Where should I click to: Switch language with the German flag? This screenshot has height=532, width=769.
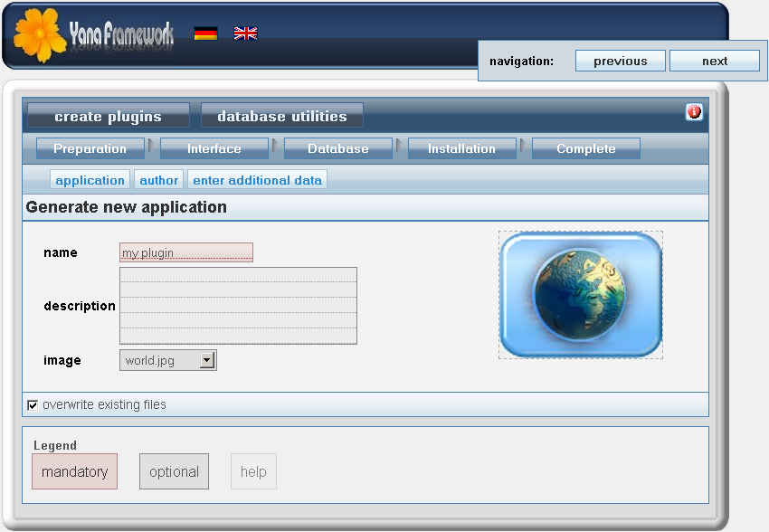205,33
